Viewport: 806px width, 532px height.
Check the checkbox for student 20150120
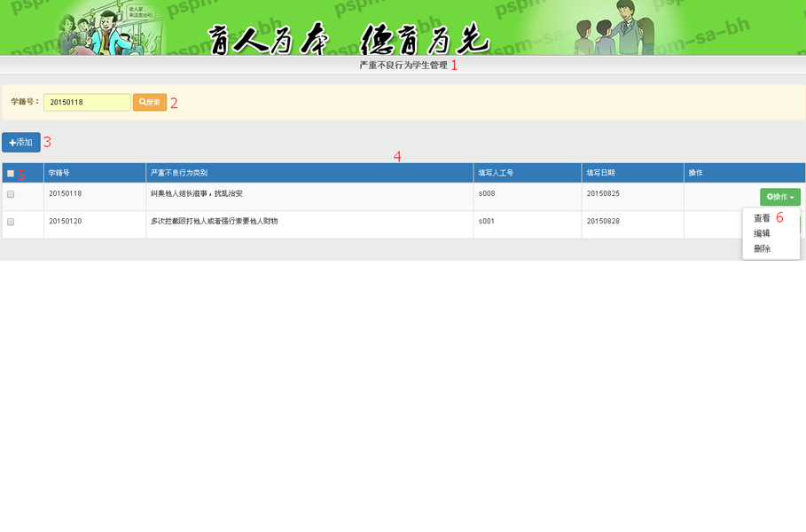tap(11, 222)
